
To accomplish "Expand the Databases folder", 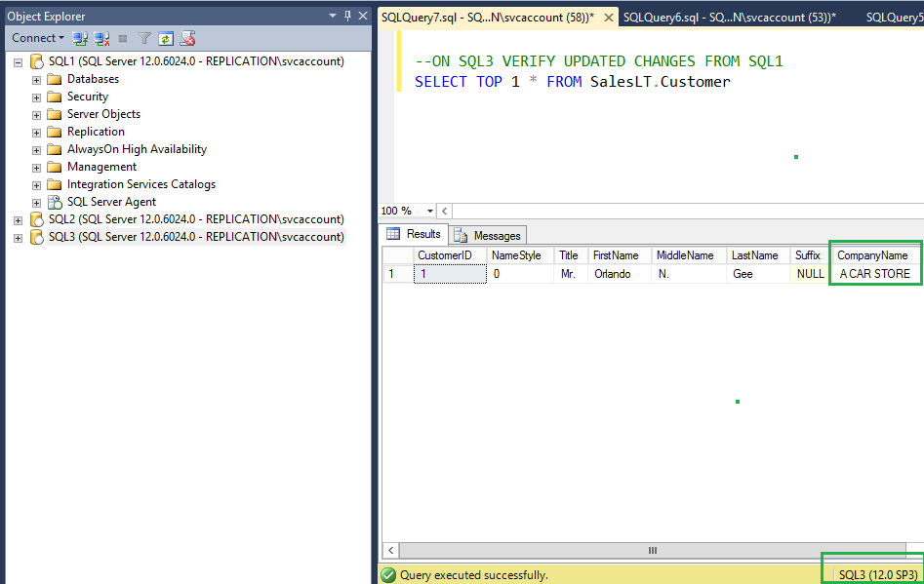I will click(36, 79).
